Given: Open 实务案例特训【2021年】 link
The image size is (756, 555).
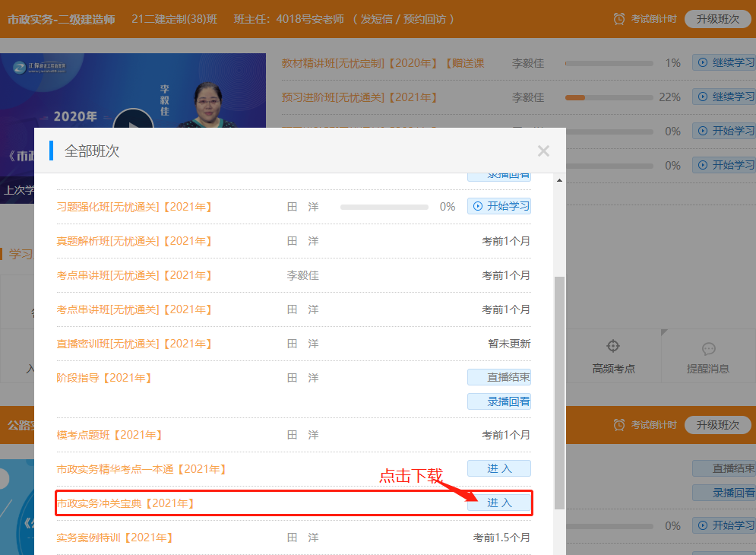Looking at the screenshot, I should click(115, 538).
